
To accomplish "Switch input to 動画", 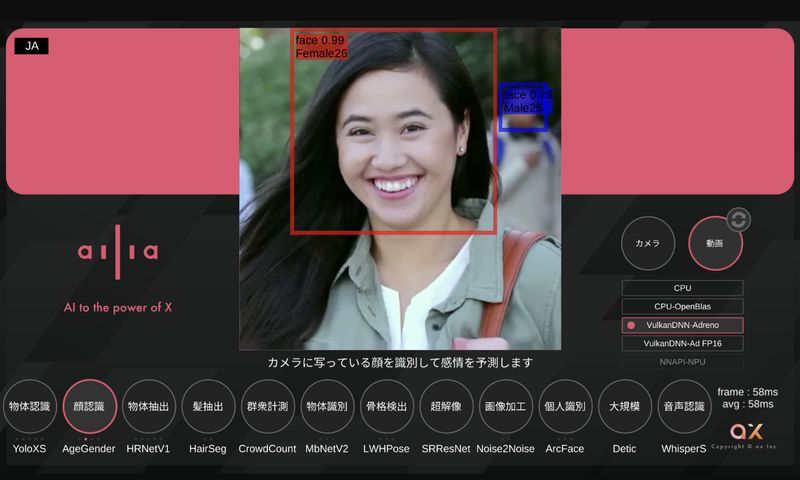I will click(x=715, y=243).
